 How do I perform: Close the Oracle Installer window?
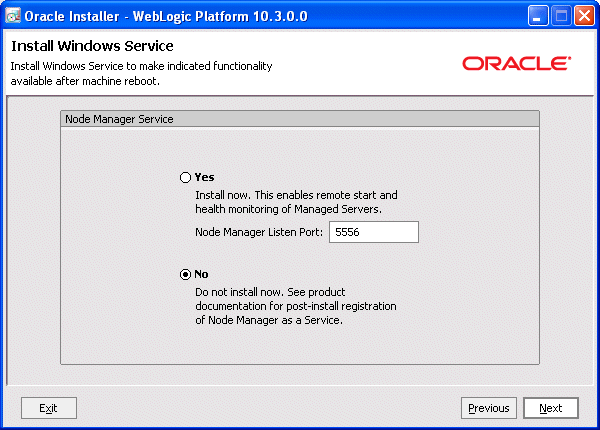584,16
